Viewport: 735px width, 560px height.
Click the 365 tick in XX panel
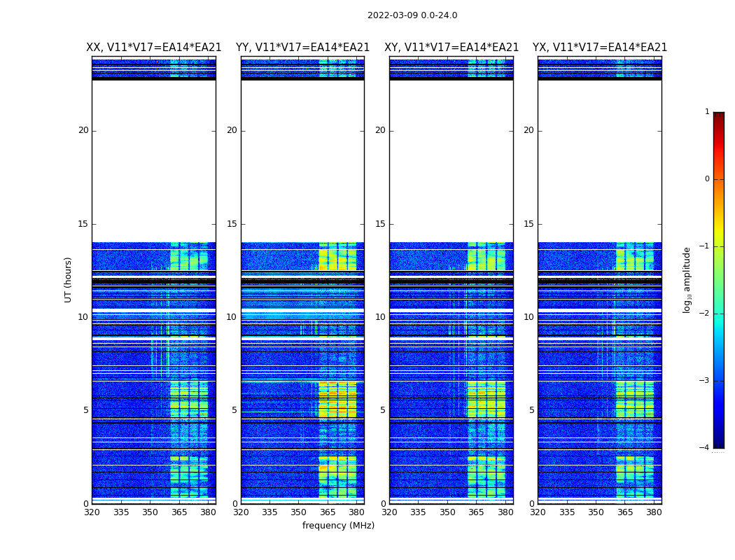(x=179, y=512)
